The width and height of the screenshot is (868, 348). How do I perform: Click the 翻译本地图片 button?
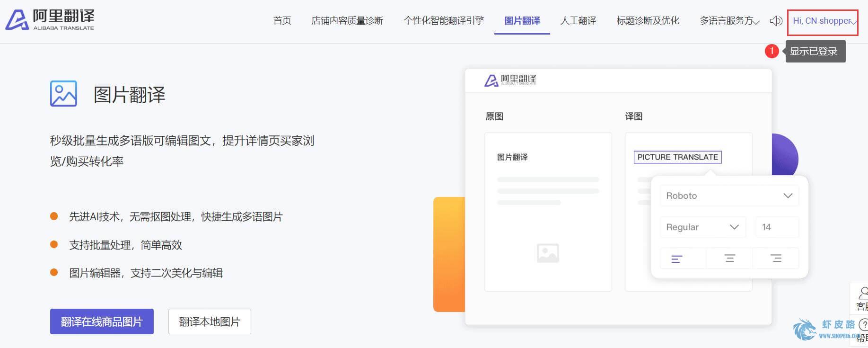click(210, 321)
